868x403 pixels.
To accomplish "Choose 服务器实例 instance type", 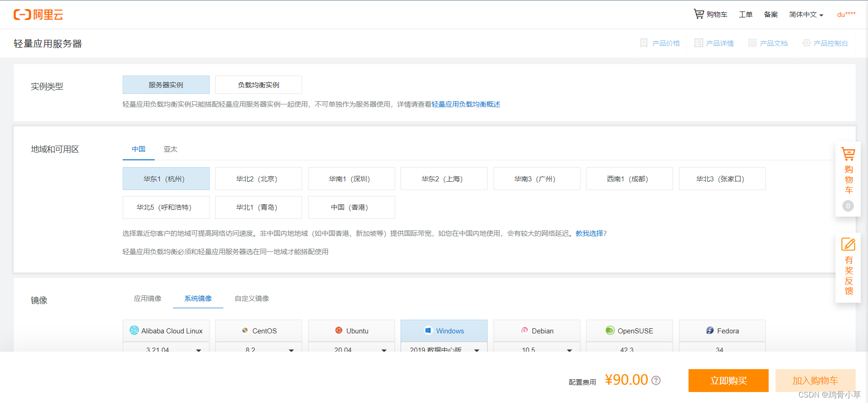I will coord(166,85).
